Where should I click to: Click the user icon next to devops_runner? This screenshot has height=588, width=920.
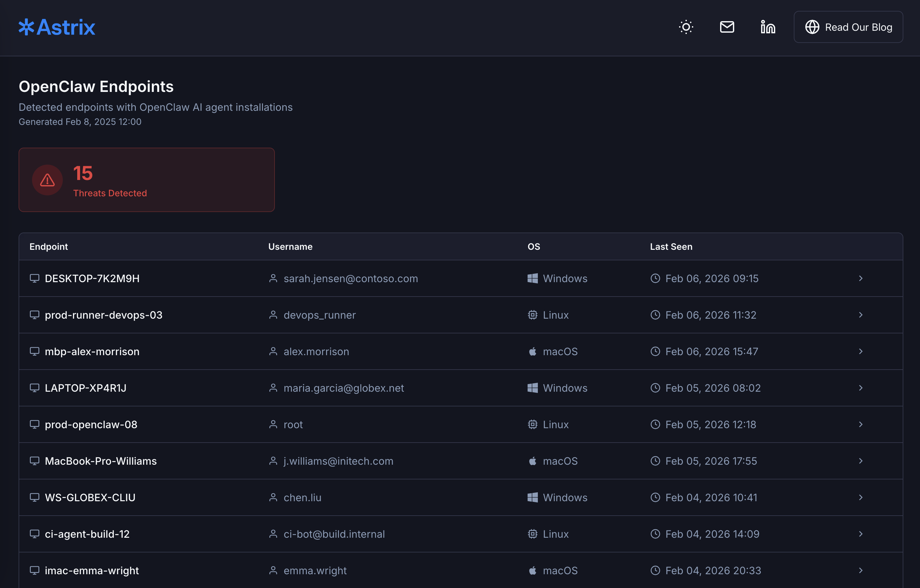click(273, 315)
